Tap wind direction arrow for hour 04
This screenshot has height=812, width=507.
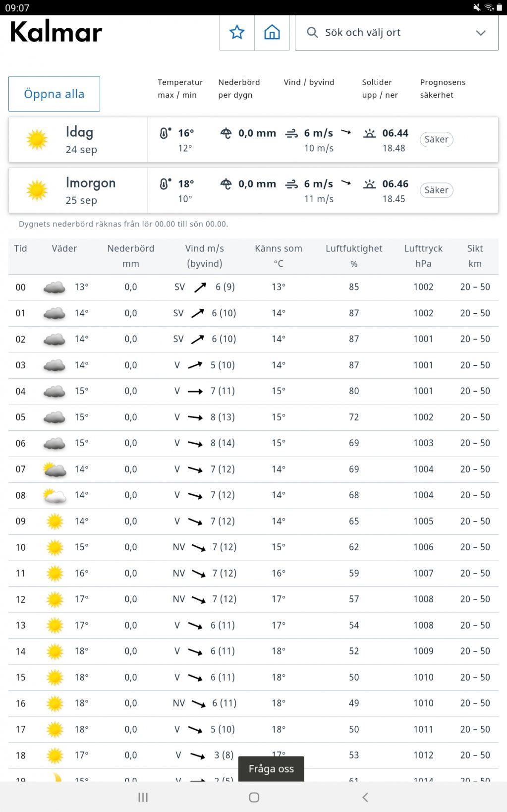click(195, 391)
